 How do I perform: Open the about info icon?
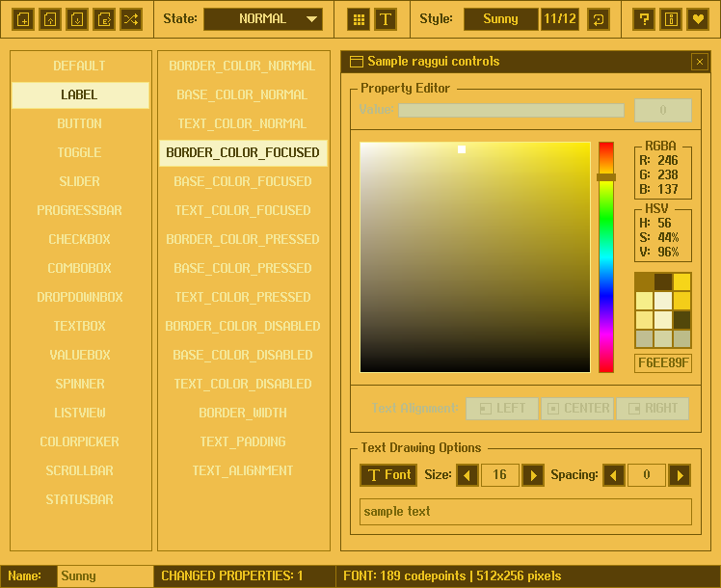tap(671, 19)
